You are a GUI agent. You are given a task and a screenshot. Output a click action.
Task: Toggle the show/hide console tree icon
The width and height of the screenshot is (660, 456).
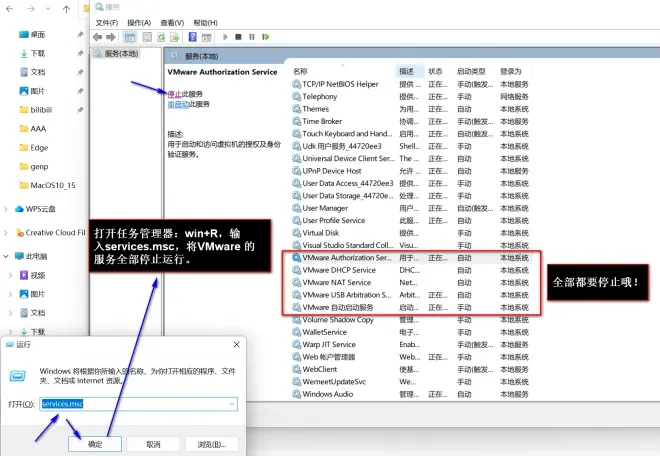pos(130,37)
